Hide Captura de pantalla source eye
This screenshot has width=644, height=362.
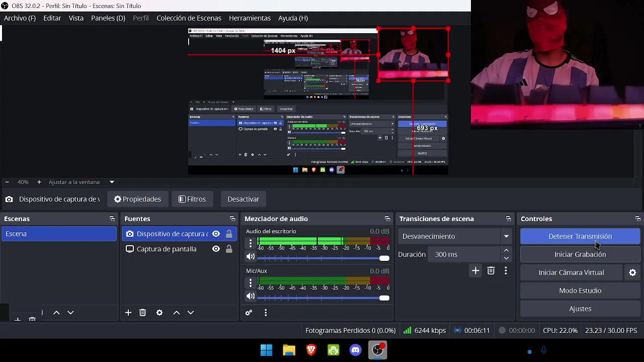coord(216,249)
